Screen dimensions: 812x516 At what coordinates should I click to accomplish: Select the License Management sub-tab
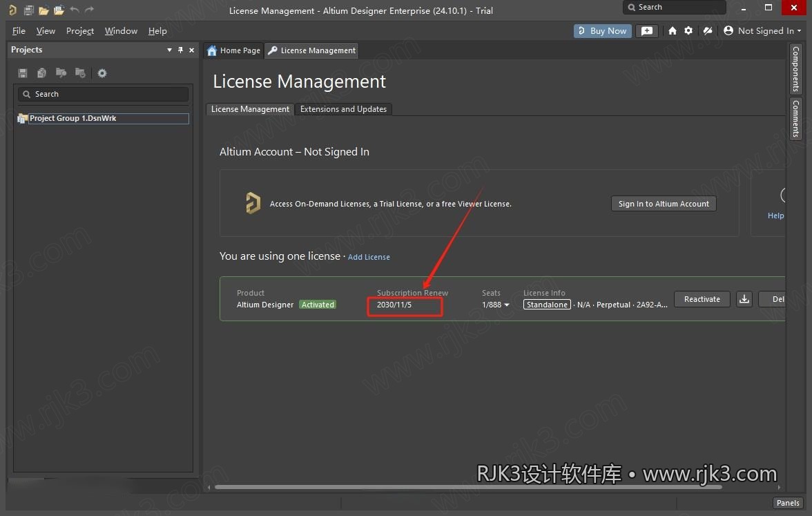(x=250, y=109)
